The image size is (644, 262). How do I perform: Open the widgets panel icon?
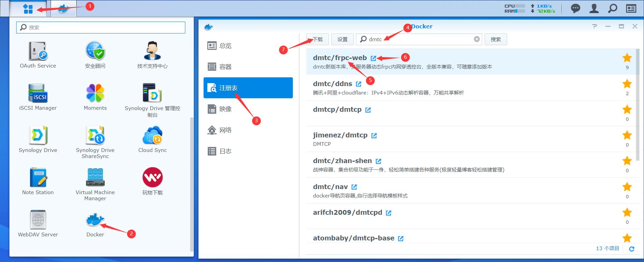point(631,8)
